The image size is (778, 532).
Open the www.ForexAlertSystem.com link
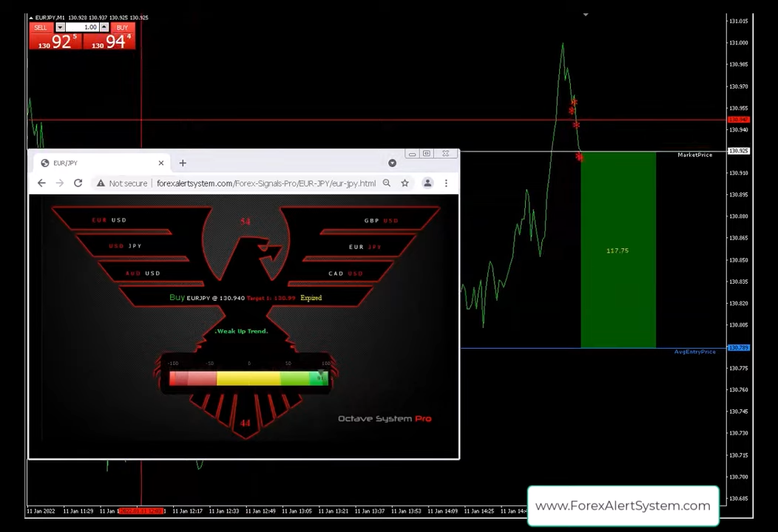(623, 505)
